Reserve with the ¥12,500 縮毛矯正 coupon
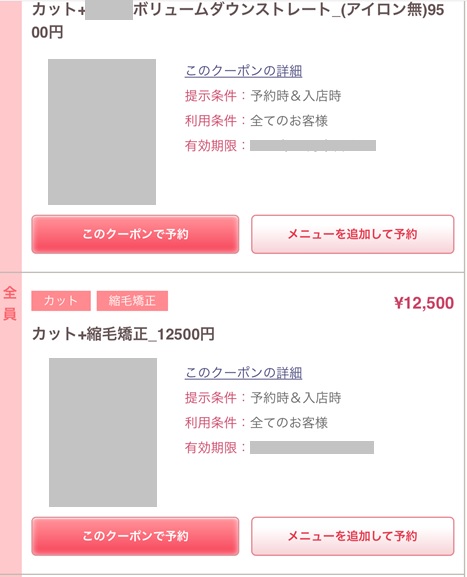Viewport: 467px width, 577px height. point(135,536)
